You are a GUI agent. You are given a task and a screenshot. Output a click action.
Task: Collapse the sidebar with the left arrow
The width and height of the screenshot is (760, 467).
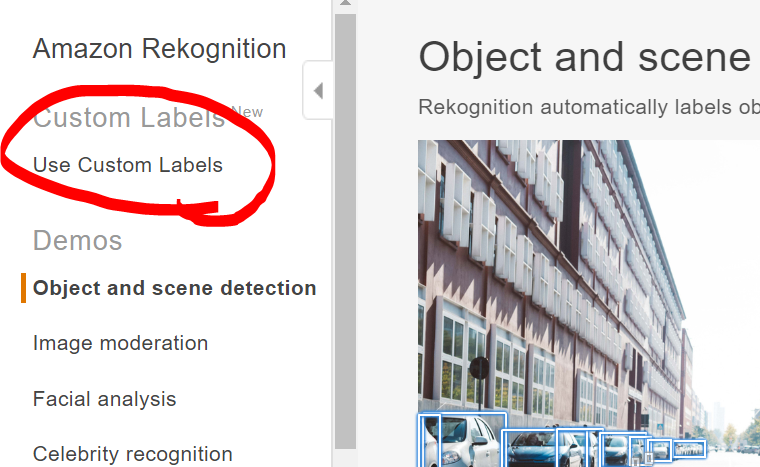point(318,91)
